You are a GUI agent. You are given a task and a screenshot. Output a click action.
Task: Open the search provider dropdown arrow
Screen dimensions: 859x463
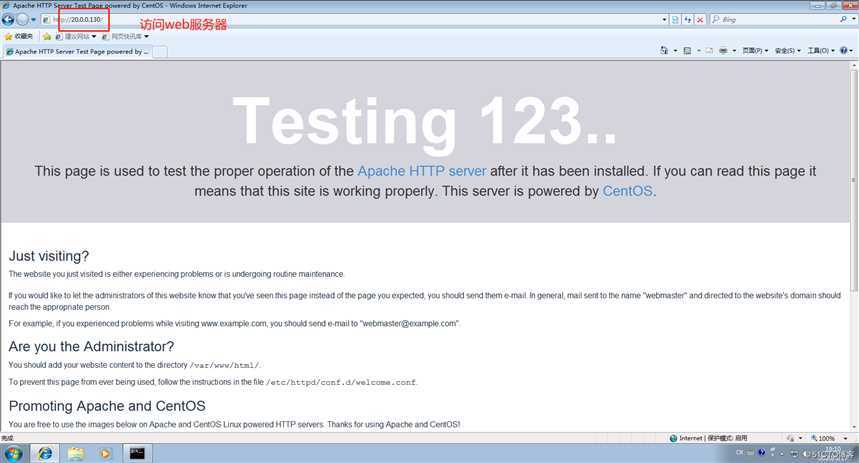[x=854, y=19]
